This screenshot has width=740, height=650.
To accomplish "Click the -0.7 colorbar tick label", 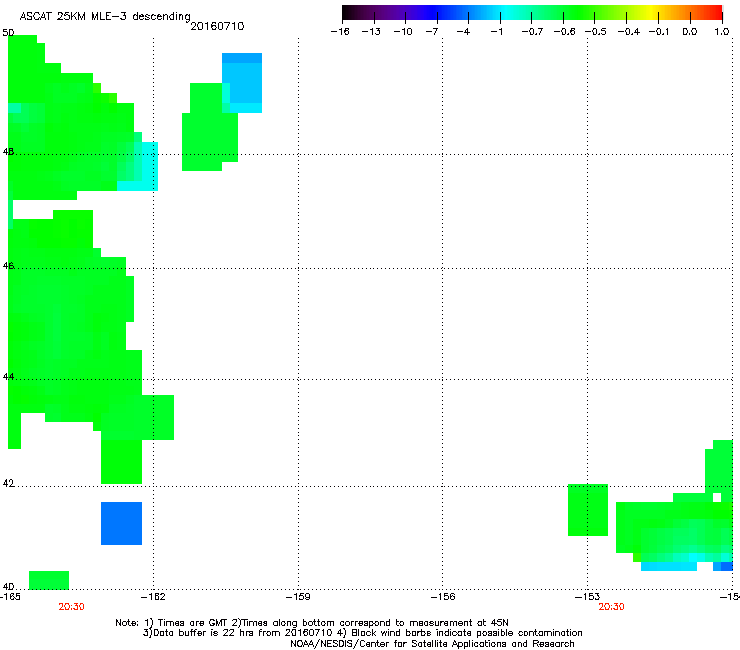I will point(532,32).
